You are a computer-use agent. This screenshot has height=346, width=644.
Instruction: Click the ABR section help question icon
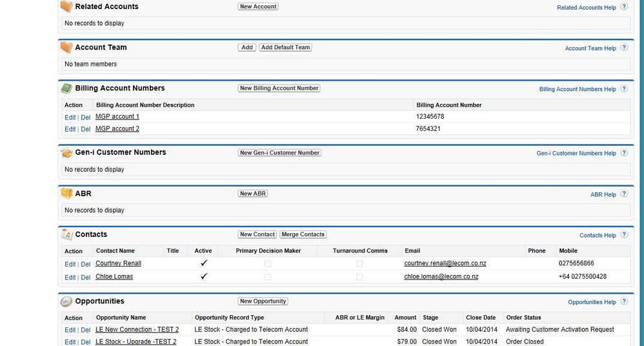pyautogui.click(x=624, y=194)
